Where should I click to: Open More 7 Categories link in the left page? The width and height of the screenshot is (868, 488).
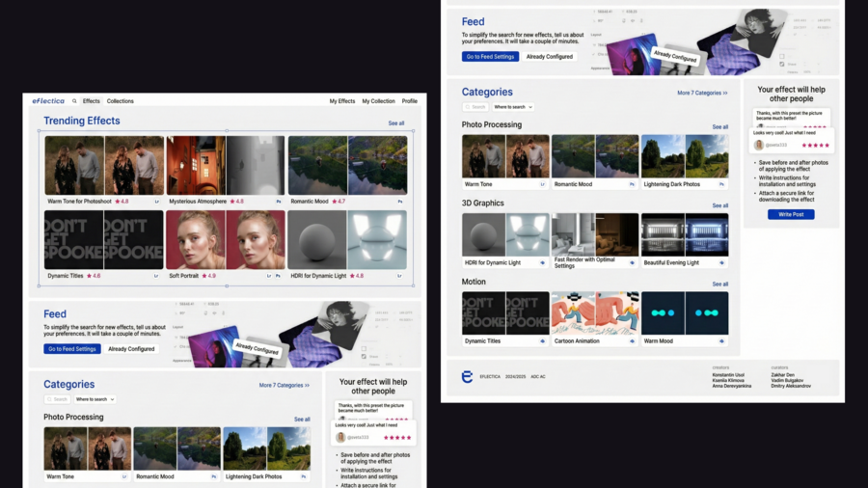[x=284, y=385]
